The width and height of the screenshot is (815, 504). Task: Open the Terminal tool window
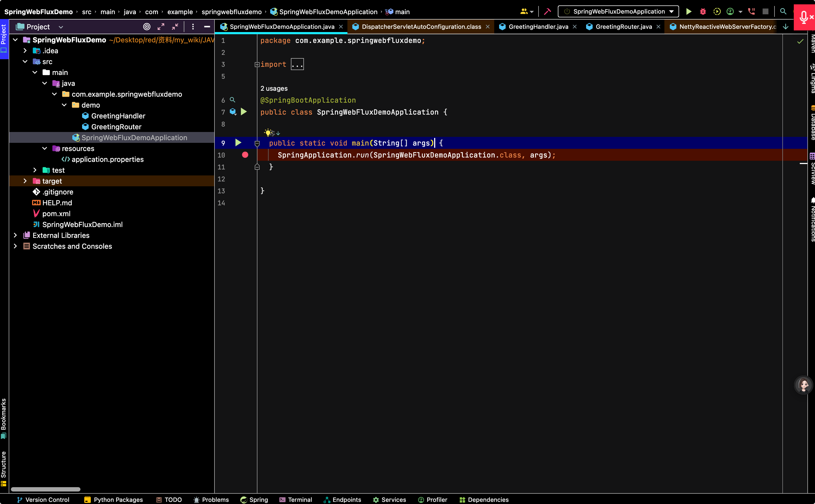pos(295,500)
